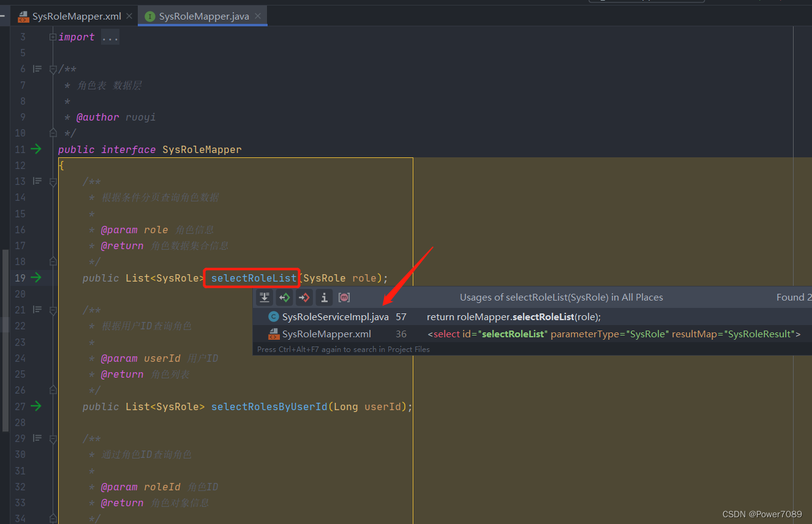Collapse Javadoc via end marker at line 34

click(x=53, y=518)
